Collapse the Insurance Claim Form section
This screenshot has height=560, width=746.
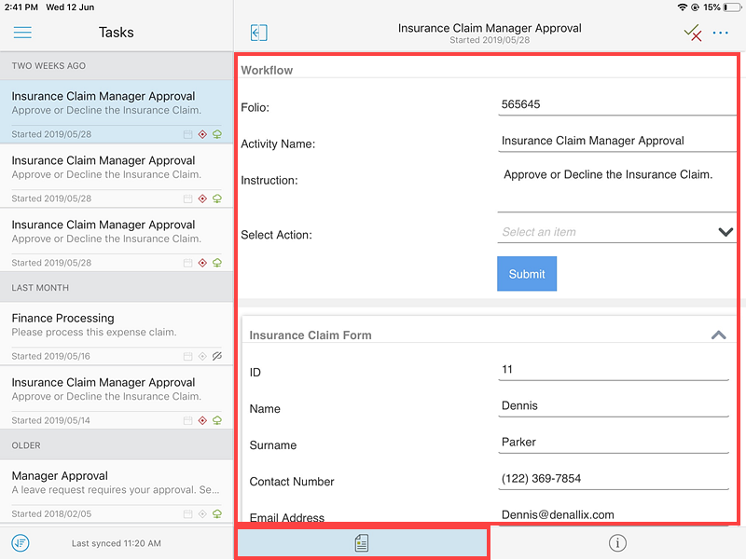point(718,335)
